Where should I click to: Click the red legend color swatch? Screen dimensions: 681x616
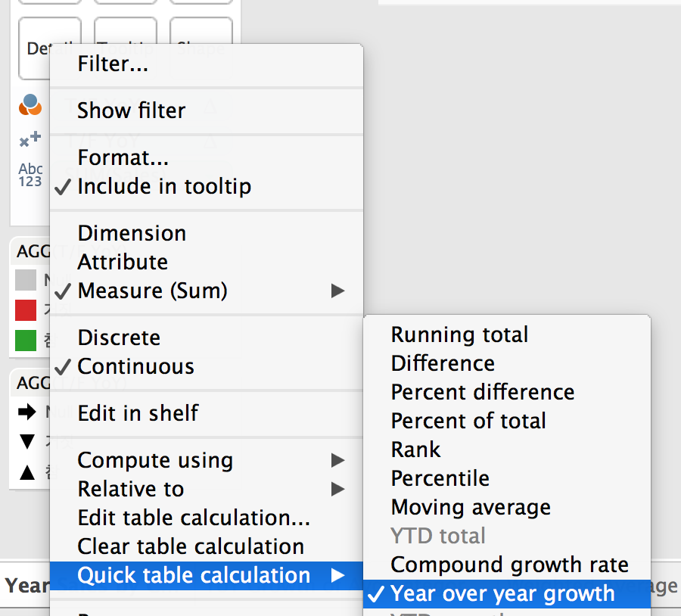pyautogui.click(x=26, y=310)
